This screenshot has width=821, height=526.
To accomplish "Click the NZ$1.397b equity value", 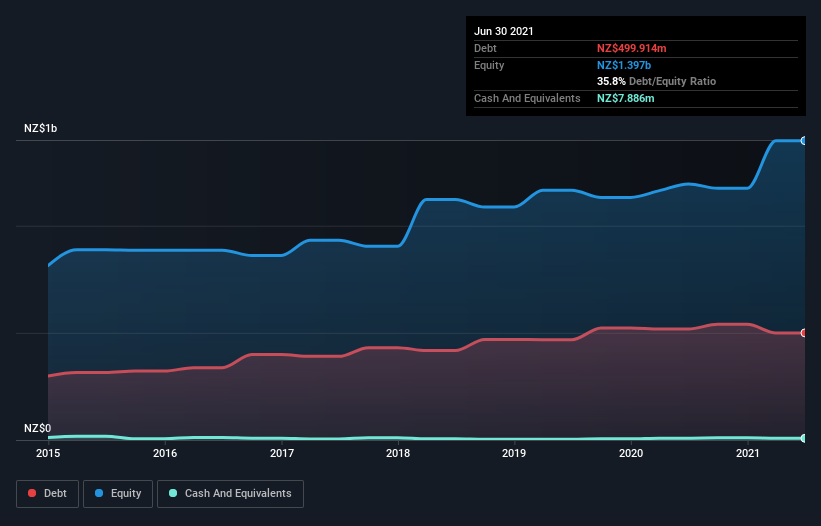I will pos(624,65).
